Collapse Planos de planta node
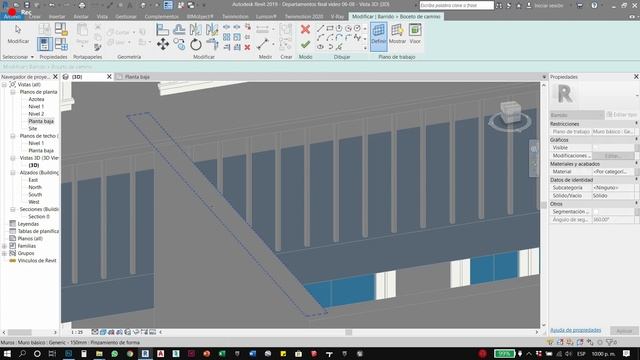Viewport: 640px width, 360px height. coord(12,92)
